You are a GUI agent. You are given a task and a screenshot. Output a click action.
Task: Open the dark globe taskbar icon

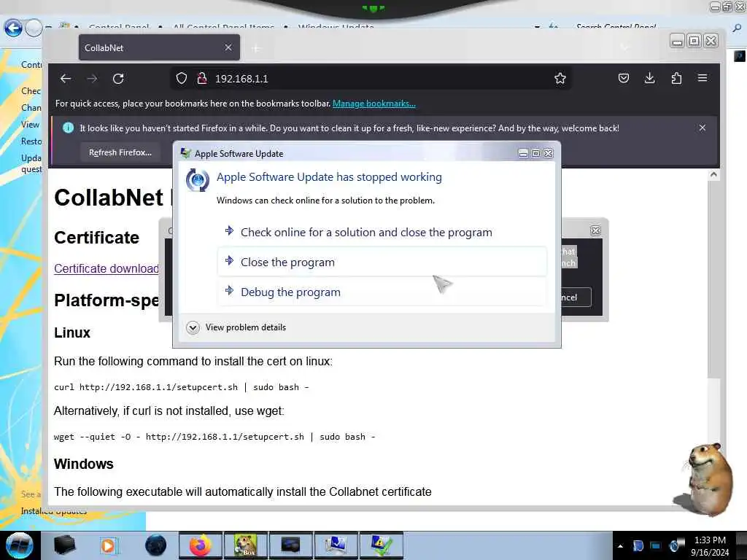(x=155, y=545)
